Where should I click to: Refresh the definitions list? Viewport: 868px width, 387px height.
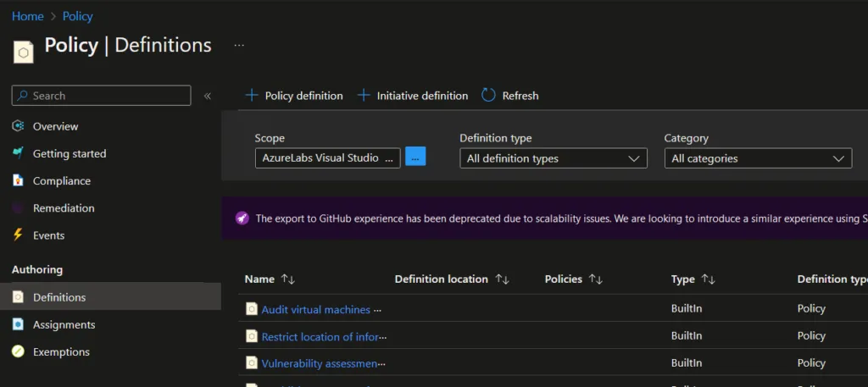click(x=509, y=96)
